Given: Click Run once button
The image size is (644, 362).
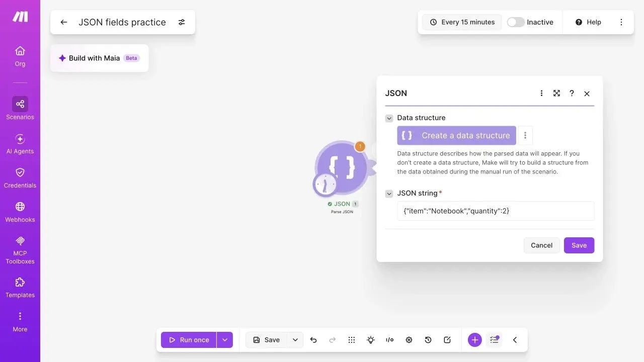Looking at the screenshot, I should coord(189,340).
